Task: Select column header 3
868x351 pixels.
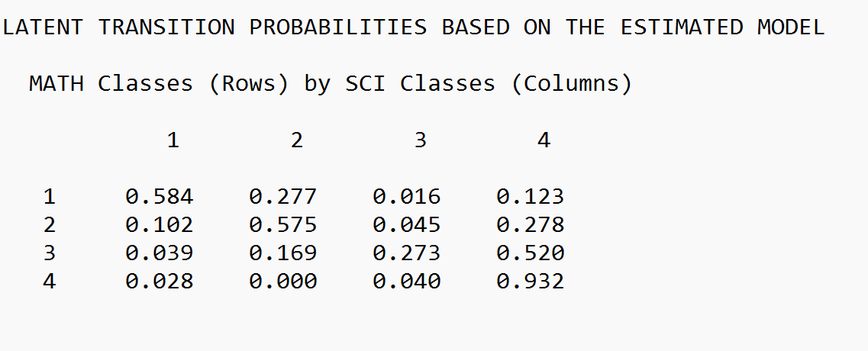Action: tap(421, 140)
